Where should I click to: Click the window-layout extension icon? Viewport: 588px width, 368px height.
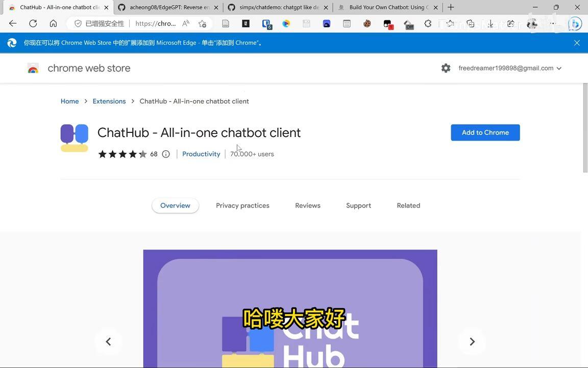point(347,24)
